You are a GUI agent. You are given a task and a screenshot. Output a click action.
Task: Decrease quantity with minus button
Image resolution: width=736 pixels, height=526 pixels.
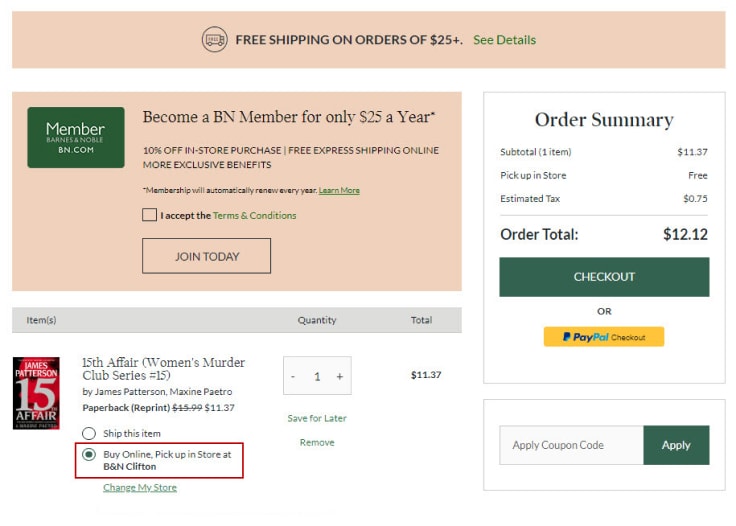tap(293, 376)
